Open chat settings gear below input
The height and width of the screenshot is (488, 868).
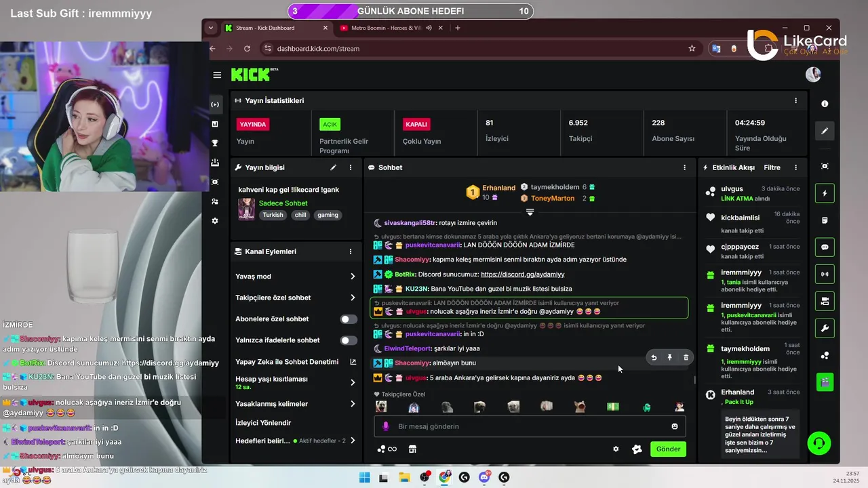616,449
